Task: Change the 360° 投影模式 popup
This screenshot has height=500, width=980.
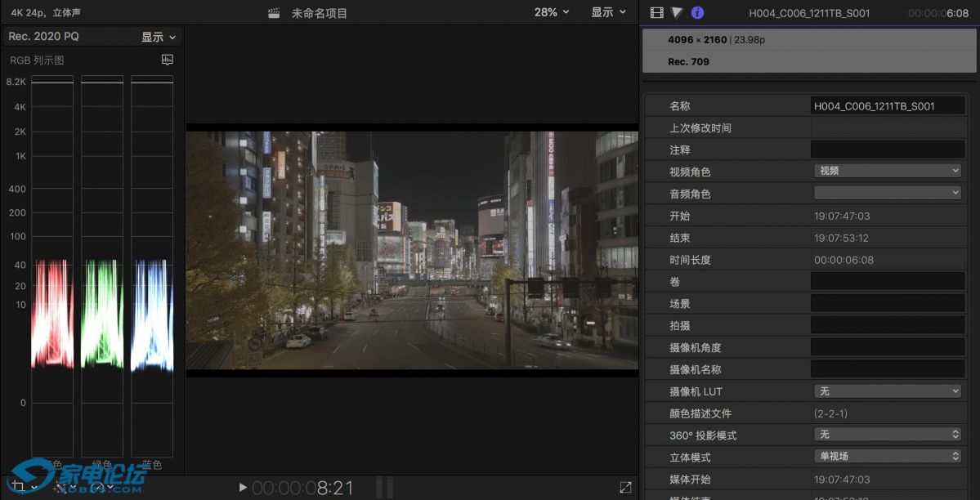Action: [888, 435]
